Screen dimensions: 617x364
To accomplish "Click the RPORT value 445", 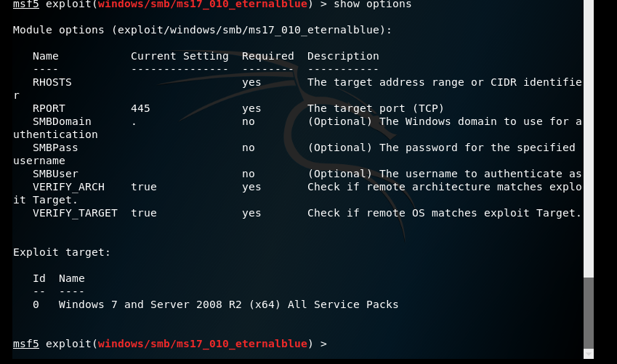I will point(140,108).
